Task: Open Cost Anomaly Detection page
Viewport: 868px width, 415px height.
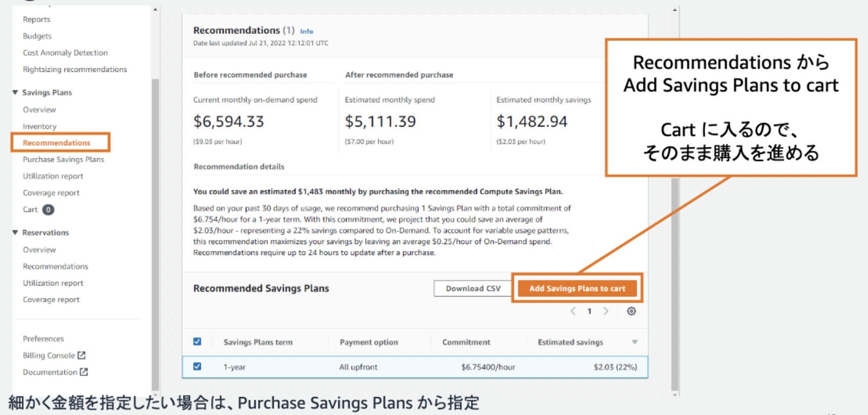Action: tap(65, 53)
